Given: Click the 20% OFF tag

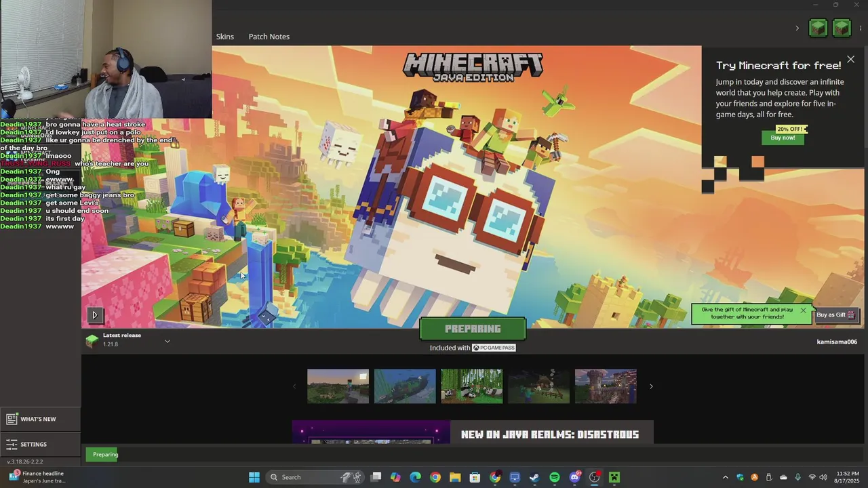Looking at the screenshot, I should coord(791,129).
